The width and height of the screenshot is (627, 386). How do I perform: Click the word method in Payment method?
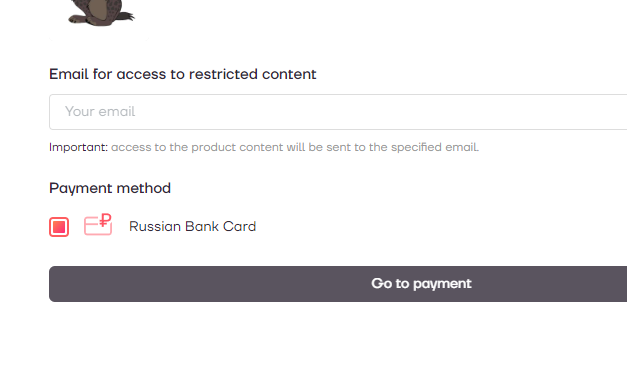(x=149, y=188)
